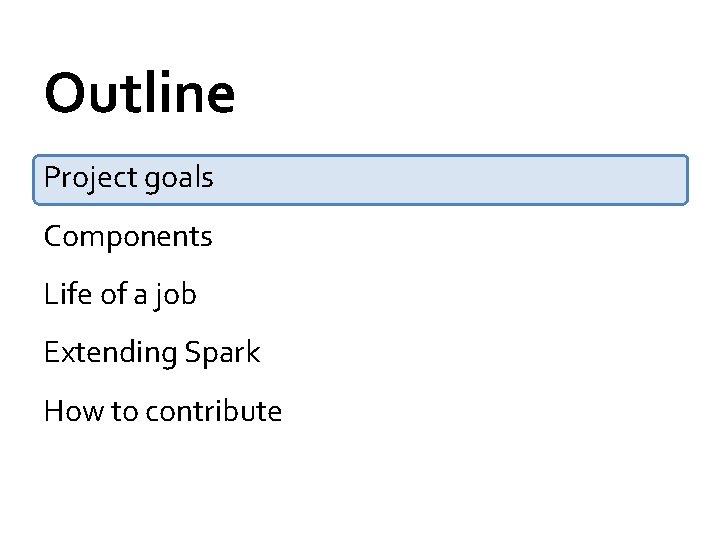Click the word Project in highlighted row
This screenshot has width=720, height=540.
pos(90,178)
